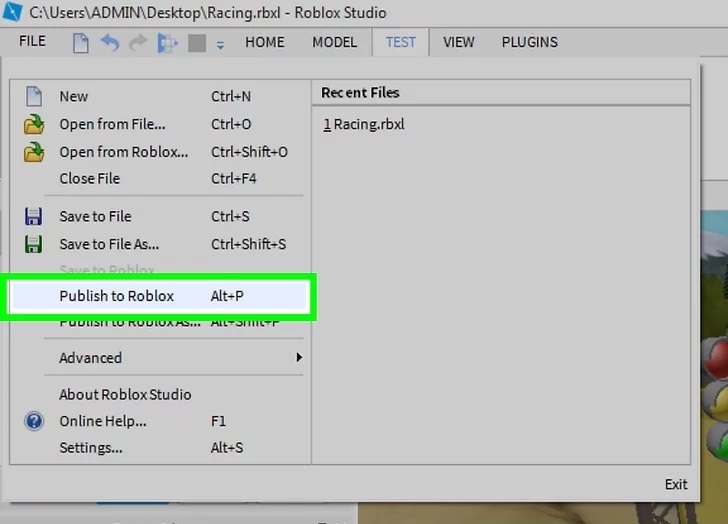728x524 pixels.
Task: Expand the Advanced submenu arrow
Action: pos(299,357)
